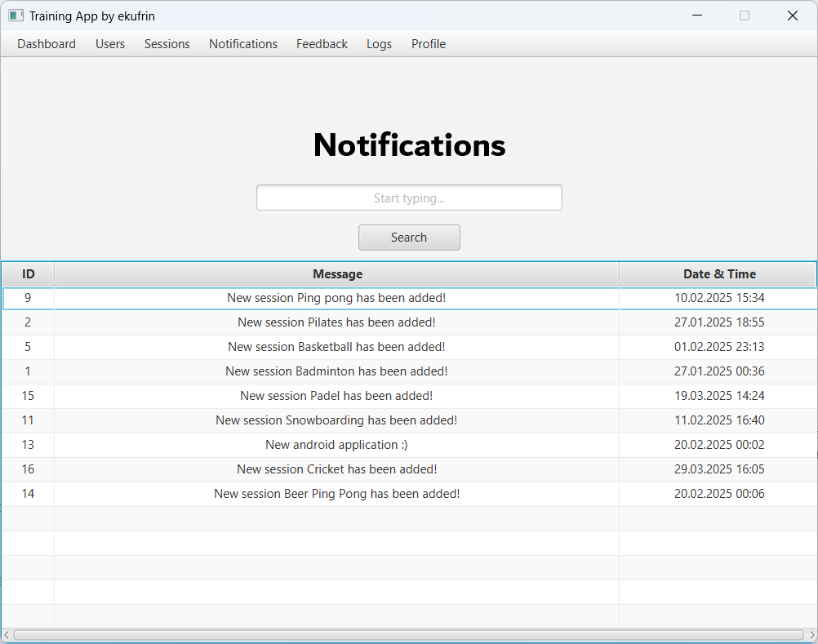Click date cell '29.03.2025 16:05'
The width and height of the screenshot is (818, 644).
(x=719, y=469)
